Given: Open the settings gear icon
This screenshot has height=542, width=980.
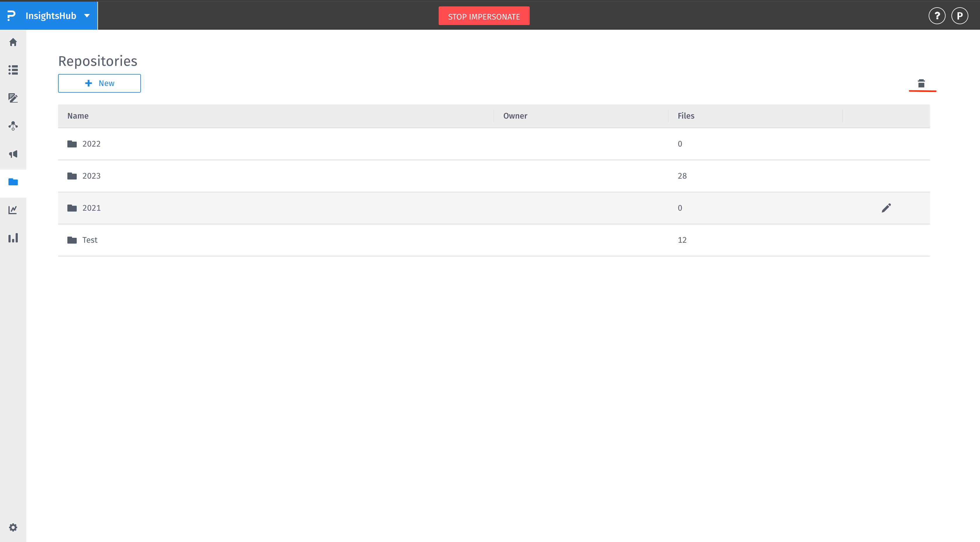Looking at the screenshot, I should (x=13, y=527).
